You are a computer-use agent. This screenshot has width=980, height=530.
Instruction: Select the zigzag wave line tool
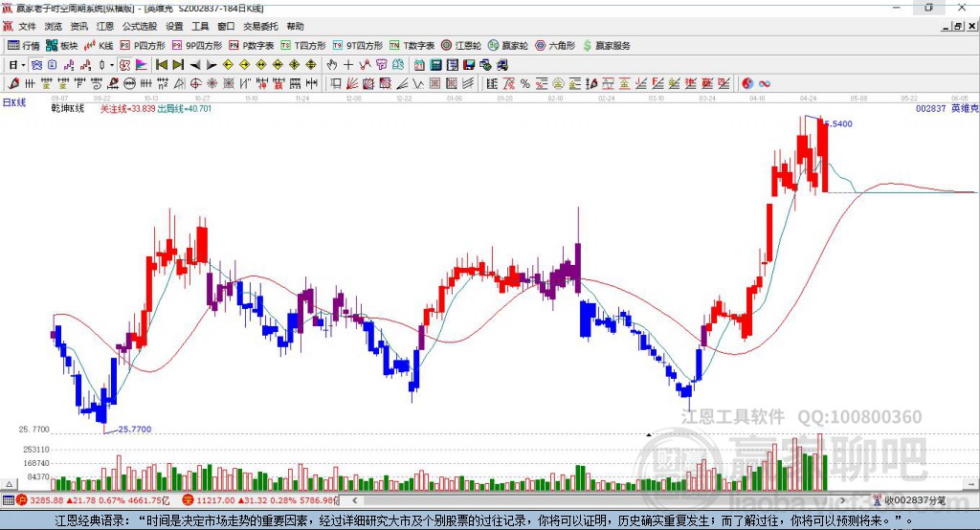pyautogui.click(x=418, y=84)
